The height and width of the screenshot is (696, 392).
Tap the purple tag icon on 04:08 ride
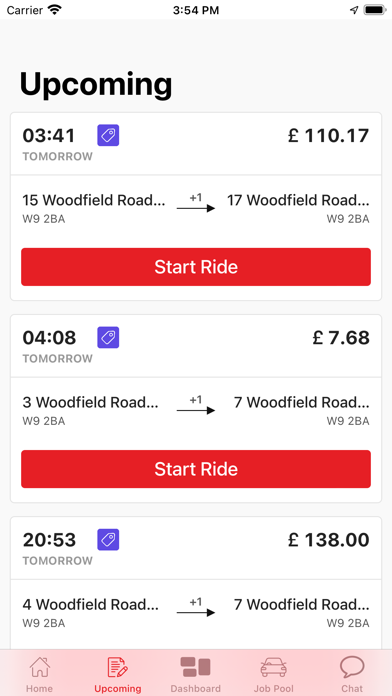(x=108, y=337)
